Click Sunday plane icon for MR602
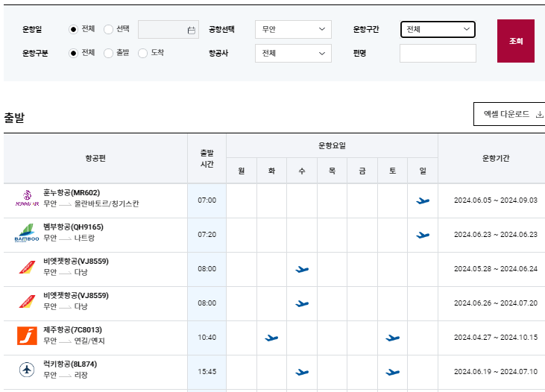Viewport: 545px width, 392px height. 423,200
